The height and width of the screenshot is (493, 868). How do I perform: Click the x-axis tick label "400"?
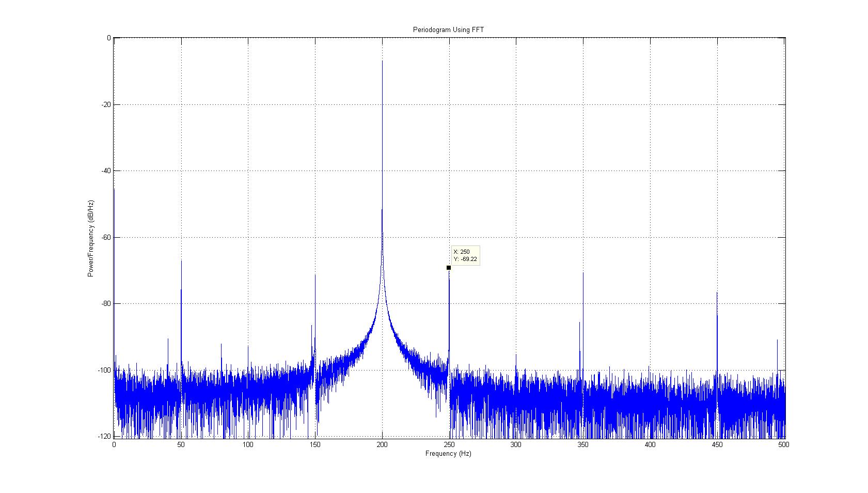[x=650, y=444]
